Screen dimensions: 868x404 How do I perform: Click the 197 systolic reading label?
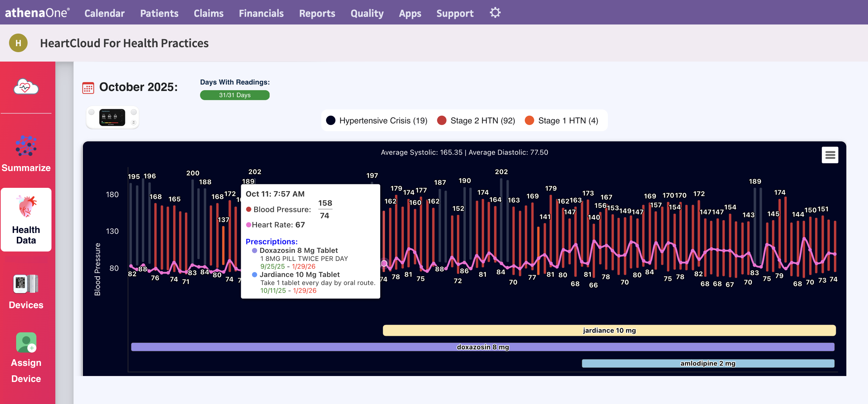pyautogui.click(x=372, y=175)
